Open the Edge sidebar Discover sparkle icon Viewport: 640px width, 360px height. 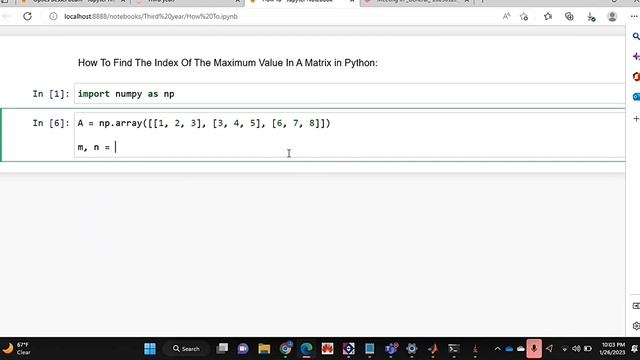[636, 56]
